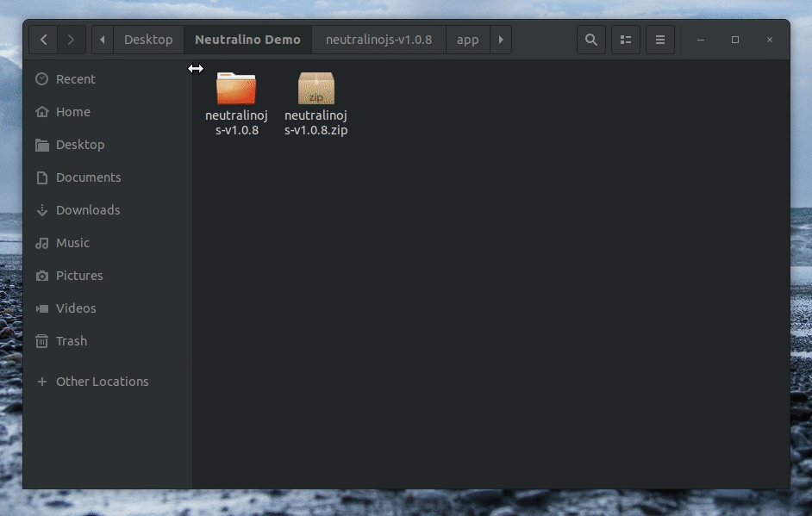
Task: Open Trash in the sidebar
Action: tap(108, 341)
